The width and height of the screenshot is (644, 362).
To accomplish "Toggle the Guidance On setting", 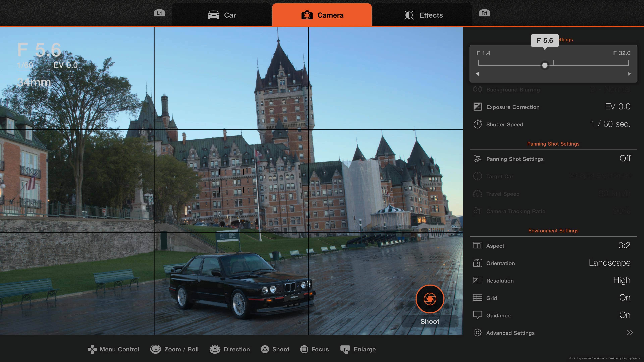I will 625,315.
